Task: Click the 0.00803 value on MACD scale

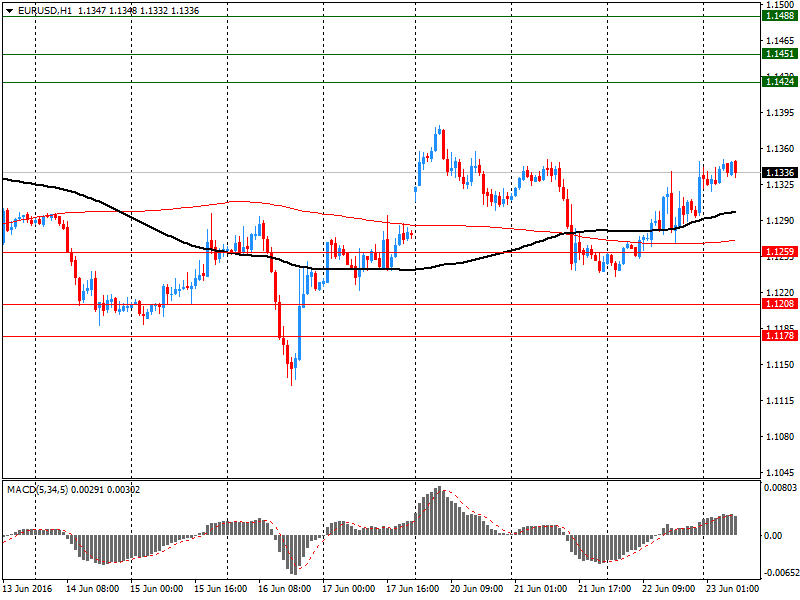Action: point(781,487)
